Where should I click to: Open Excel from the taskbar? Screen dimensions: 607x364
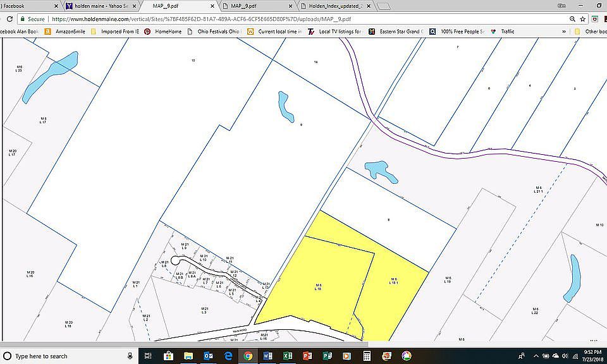287,356
